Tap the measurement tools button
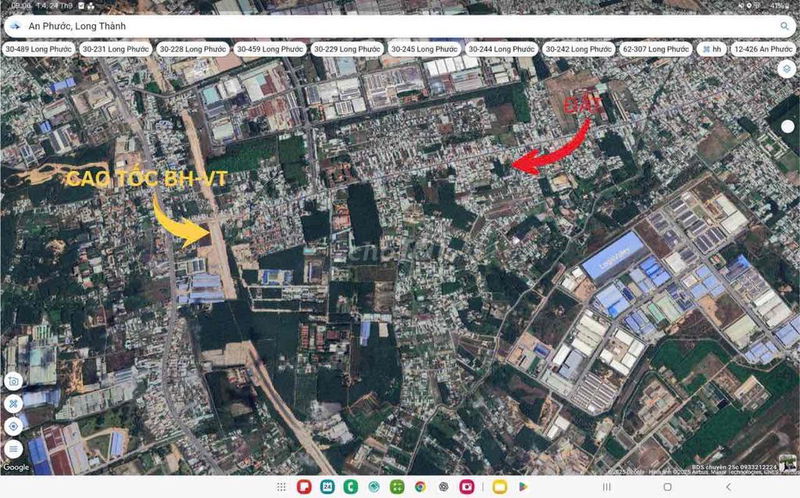 point(13,403)
